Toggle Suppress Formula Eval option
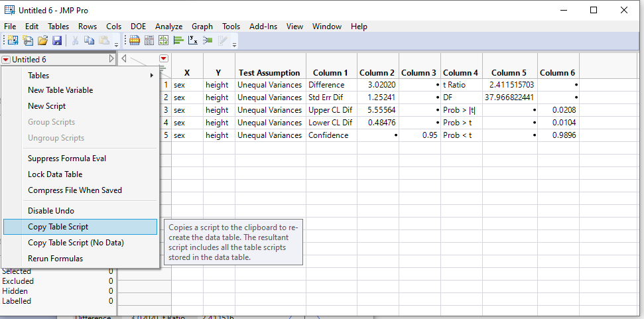The height and width of the screenshot is (319, 644). (67, 159)
